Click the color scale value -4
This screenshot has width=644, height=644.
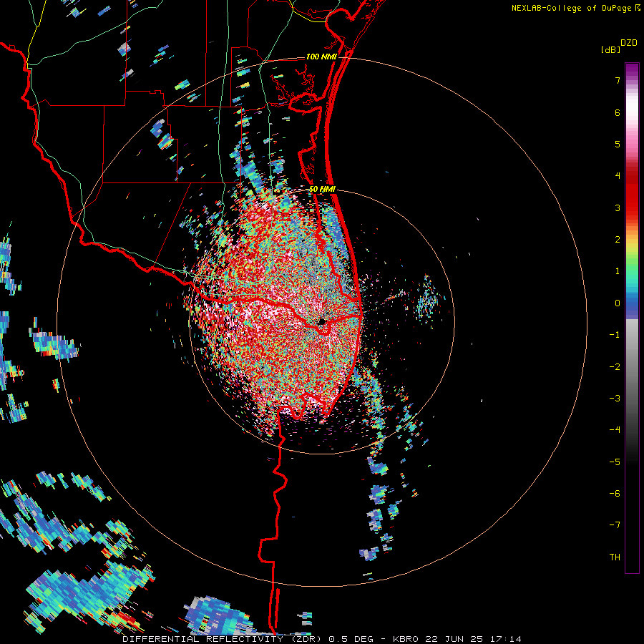615,430
